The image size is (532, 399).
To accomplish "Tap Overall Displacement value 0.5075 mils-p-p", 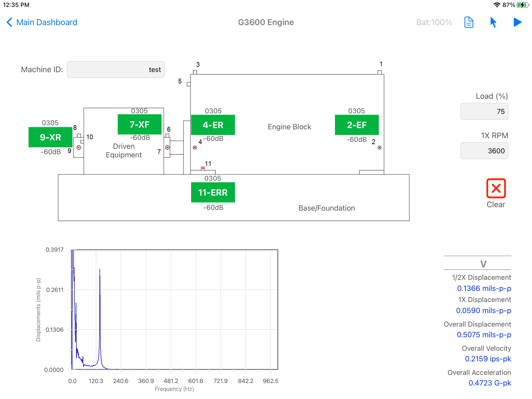I will (484, 334).
